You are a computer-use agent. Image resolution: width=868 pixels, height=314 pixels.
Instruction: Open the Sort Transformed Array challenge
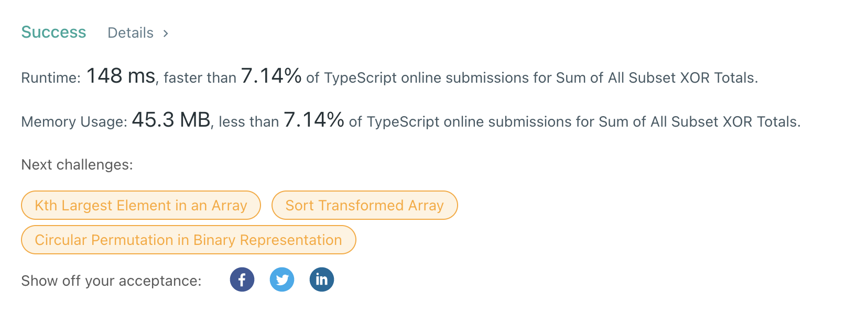tap(364, 205)
